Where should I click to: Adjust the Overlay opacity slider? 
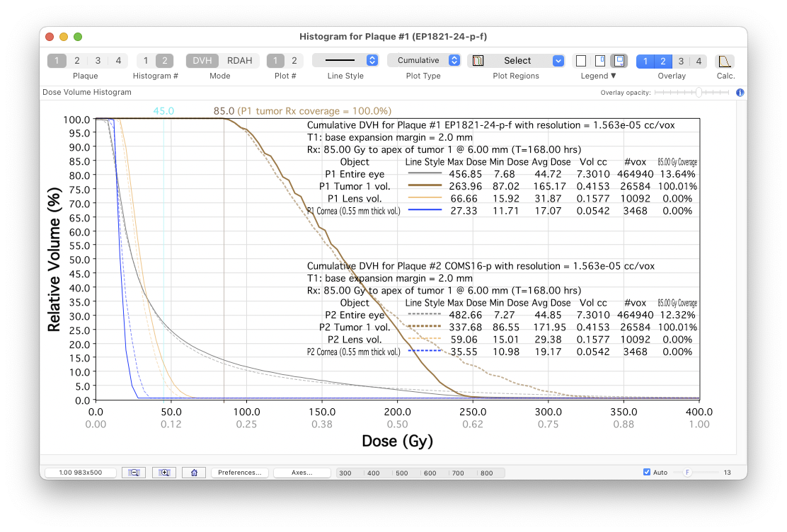pos(699,93)
